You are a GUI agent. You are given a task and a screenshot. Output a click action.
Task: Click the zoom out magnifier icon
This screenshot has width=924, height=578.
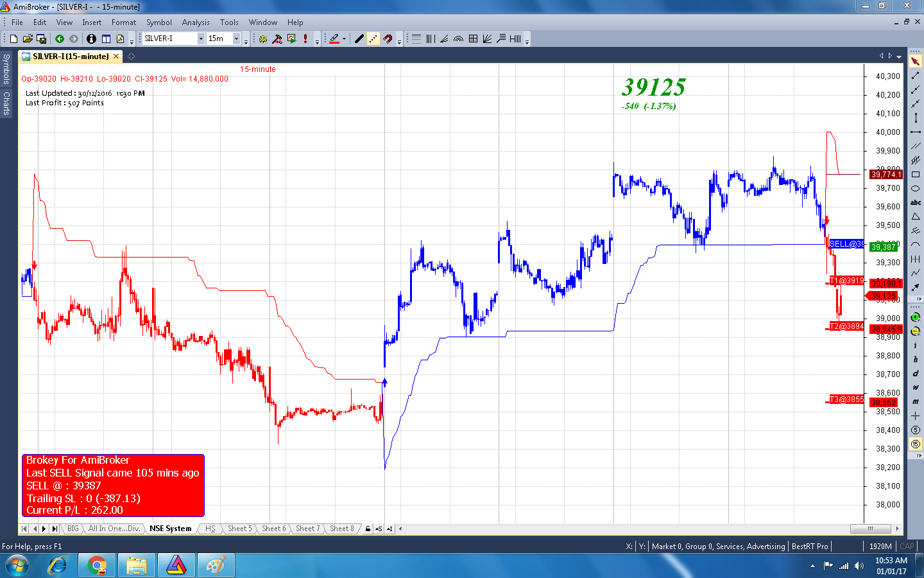coord(916,331)
